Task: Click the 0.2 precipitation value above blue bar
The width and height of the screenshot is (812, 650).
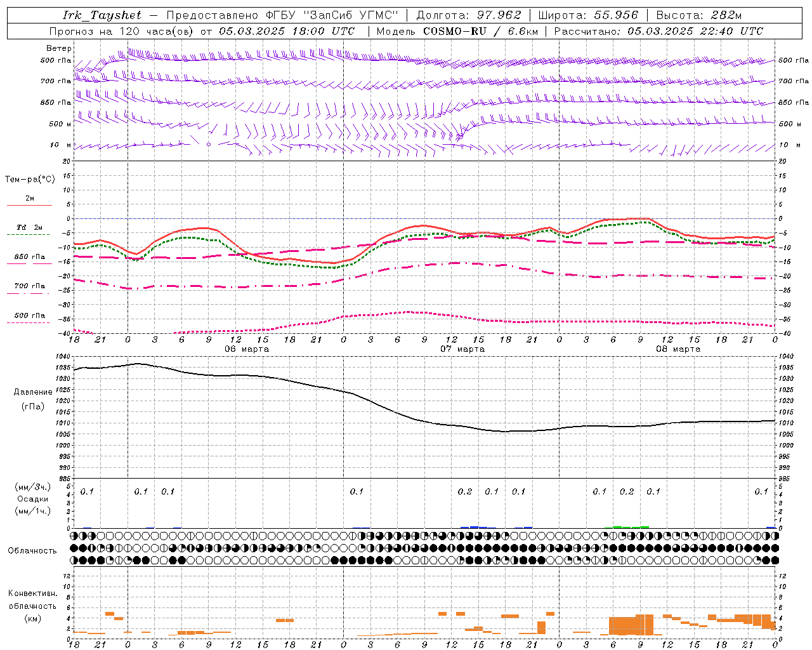Action: pos(465,491)
